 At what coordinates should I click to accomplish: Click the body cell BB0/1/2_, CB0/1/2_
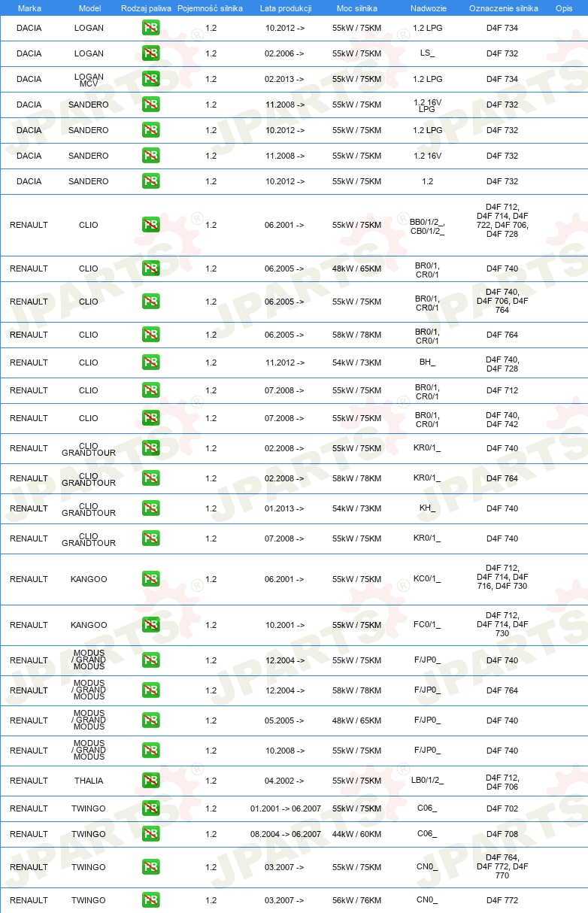(x=427, y=226)
